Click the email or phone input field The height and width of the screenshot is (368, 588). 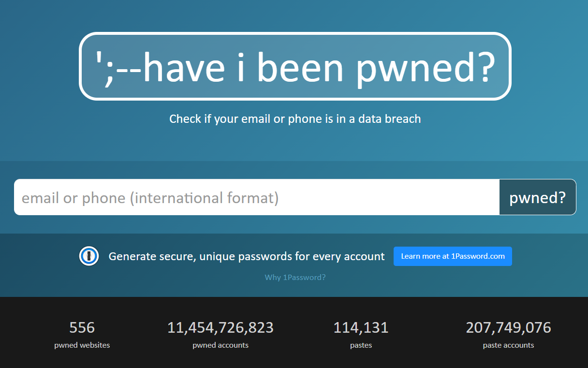pos(242,197)
